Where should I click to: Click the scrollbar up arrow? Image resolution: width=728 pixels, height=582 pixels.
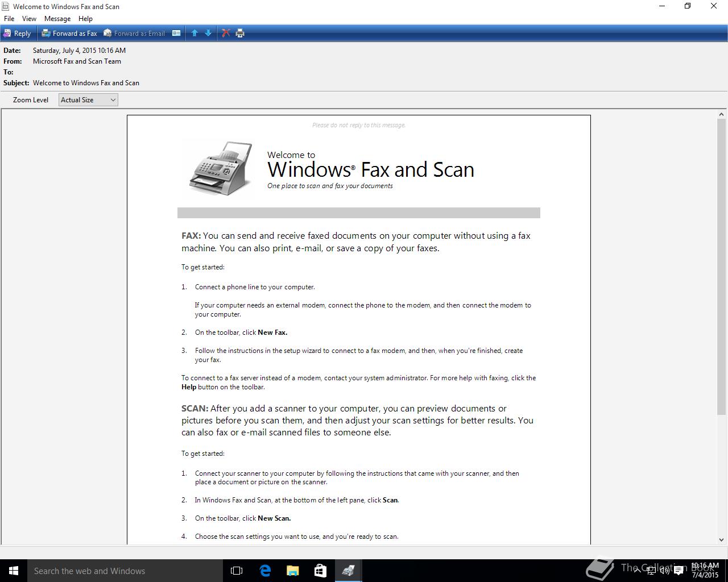click(x=721, y=114)
